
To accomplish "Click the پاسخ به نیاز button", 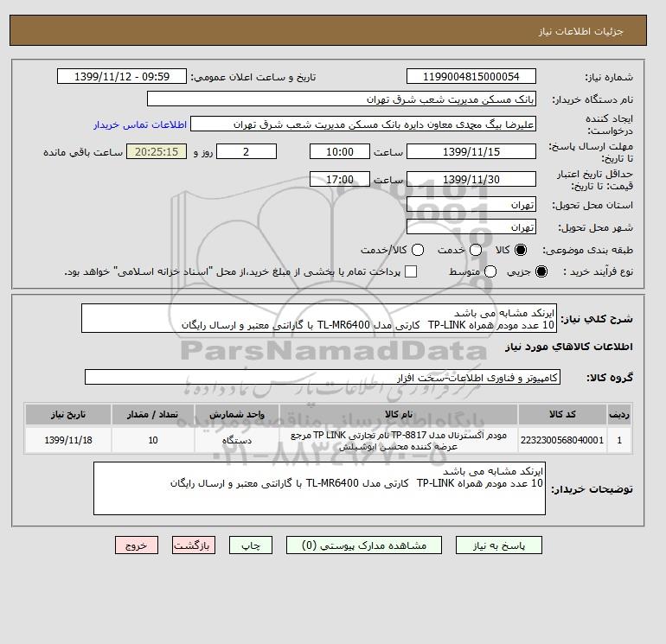I will pos(499,545).
